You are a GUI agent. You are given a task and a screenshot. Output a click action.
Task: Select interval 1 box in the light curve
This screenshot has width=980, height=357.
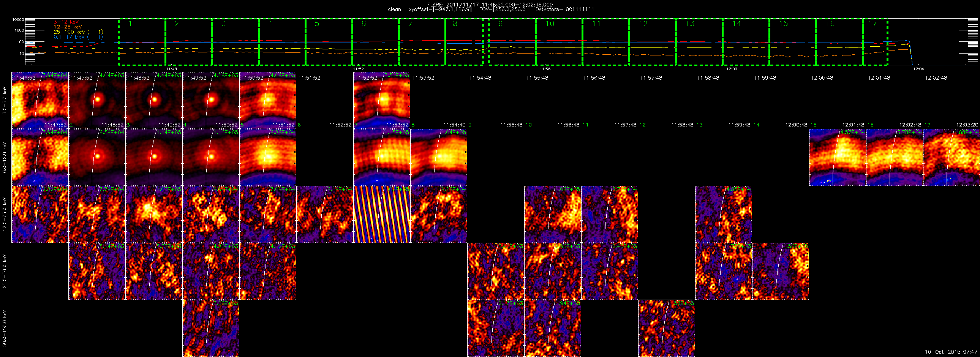(x=142, y=41)
